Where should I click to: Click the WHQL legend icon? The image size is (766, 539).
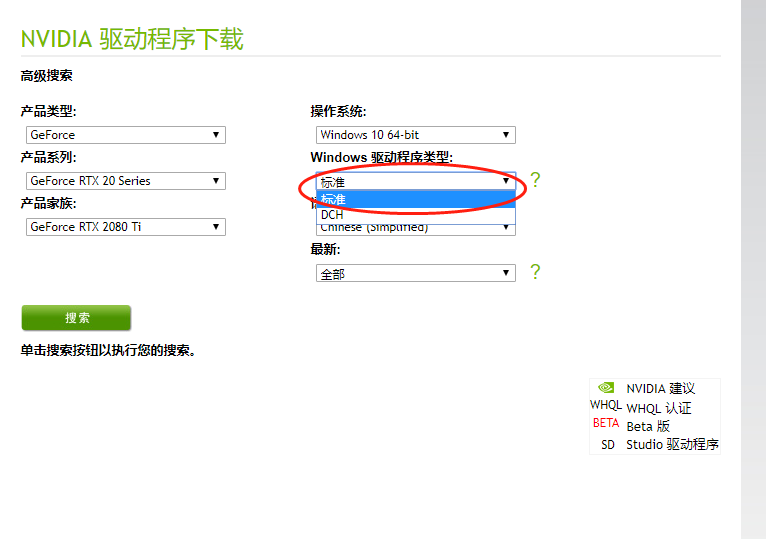click(606, 406)
